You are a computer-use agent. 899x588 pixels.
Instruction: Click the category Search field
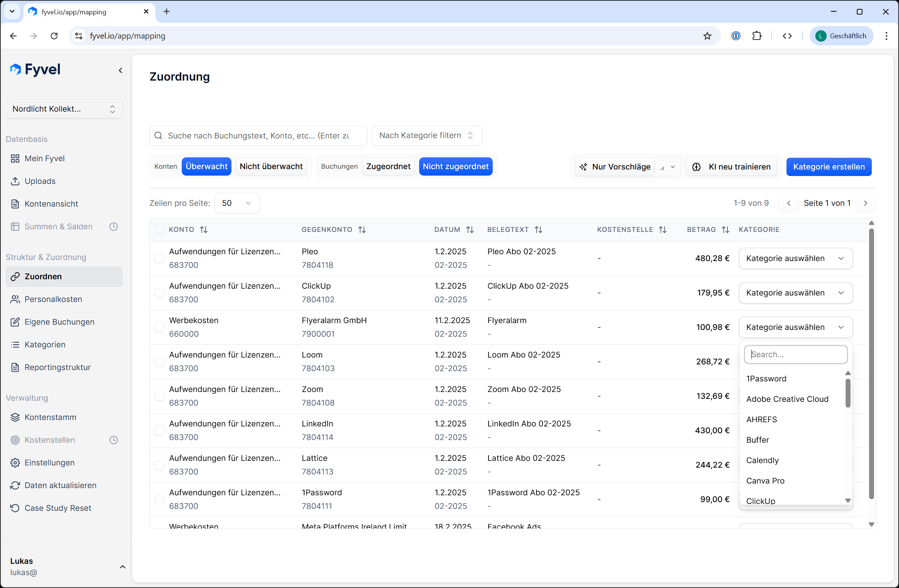click(x=796, y=355)
